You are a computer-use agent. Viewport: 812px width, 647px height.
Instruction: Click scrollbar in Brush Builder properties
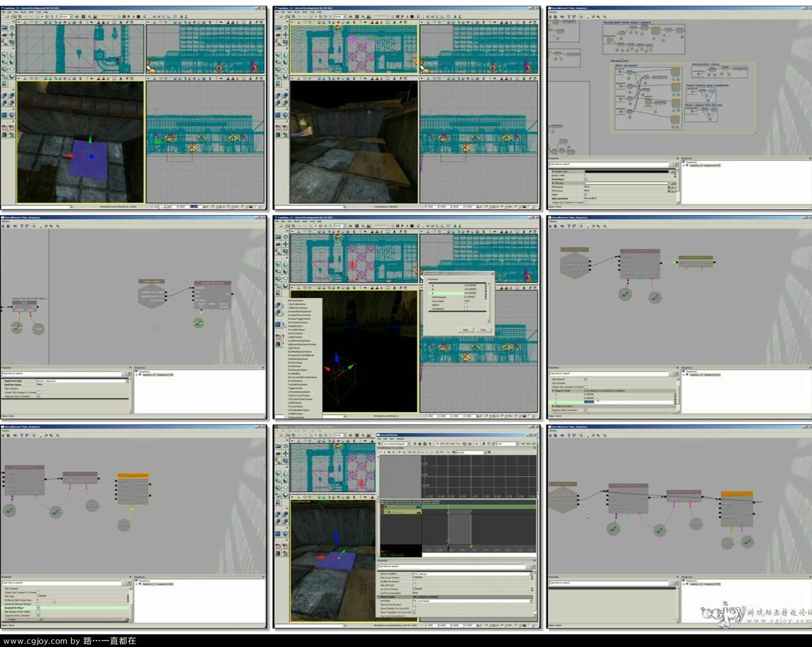(x=488, y=302)
